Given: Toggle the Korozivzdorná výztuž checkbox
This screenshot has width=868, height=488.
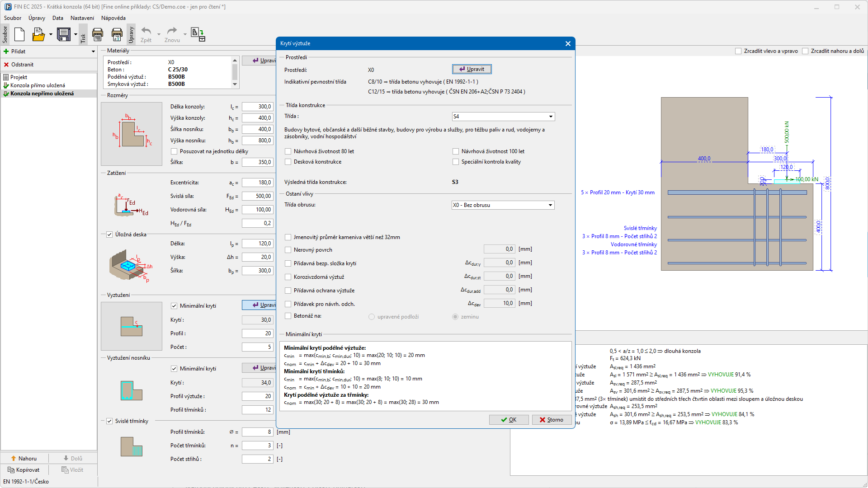Looking at the screenshot, I should coord(288,277).
